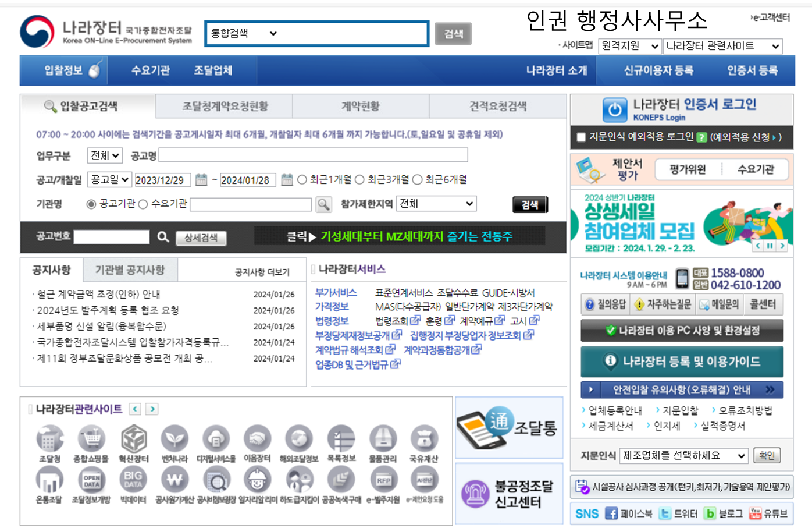Open the 원격지원 dropdown
This screenshot has height=528, width=812.
pyautogui.click(x=630, y=46)
